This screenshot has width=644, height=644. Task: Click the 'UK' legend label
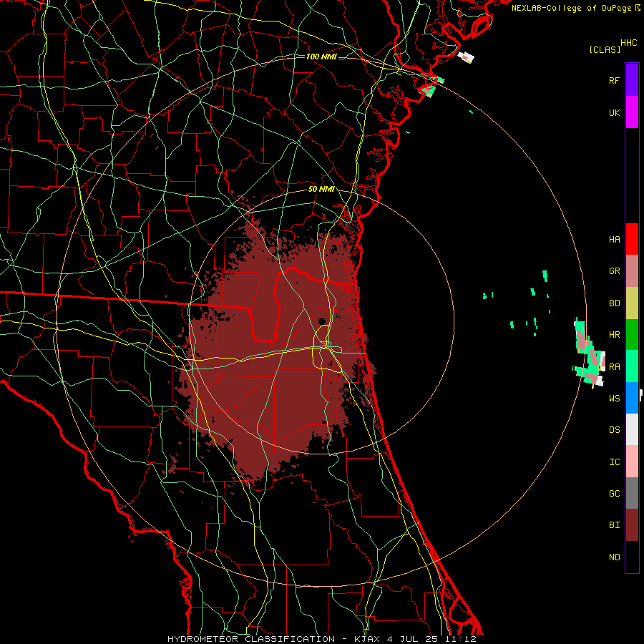[x=614, y=112]
